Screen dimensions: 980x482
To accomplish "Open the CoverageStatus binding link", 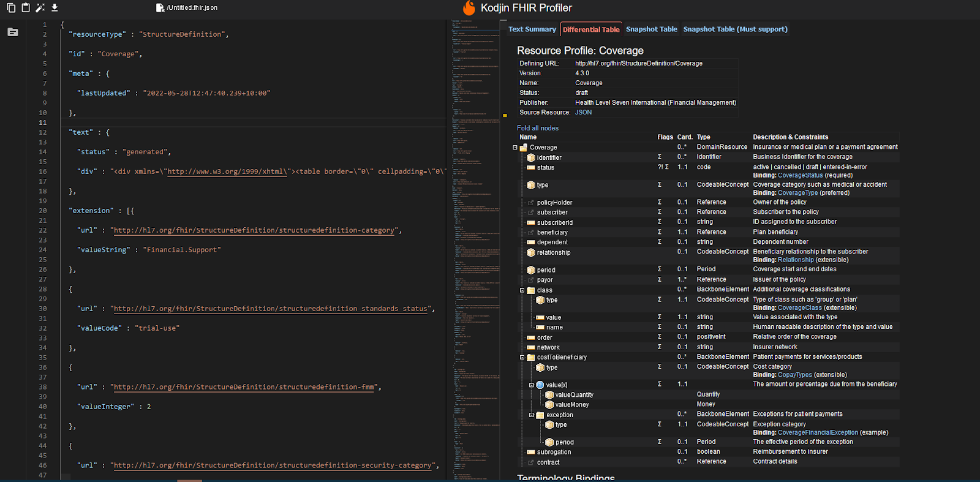I will (800, 175).
